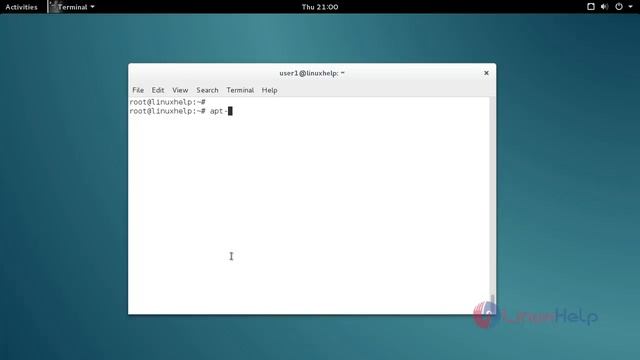Open the View menu
Screen dimensions: 640x360
click(x=180, y=90)
